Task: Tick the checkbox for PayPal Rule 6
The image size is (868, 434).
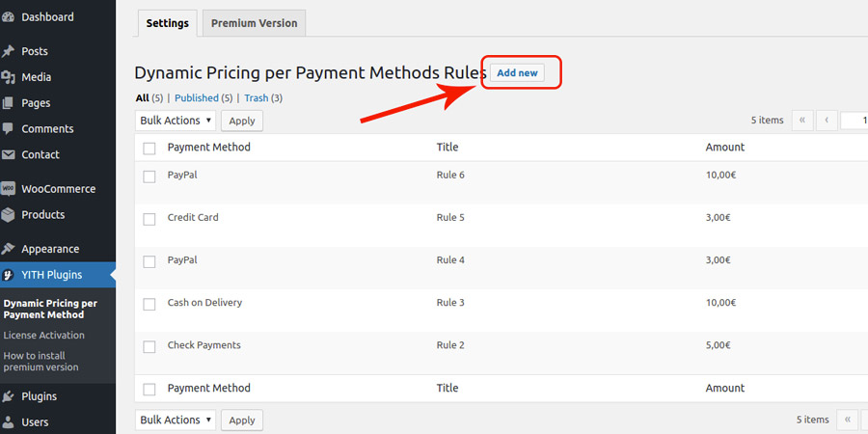Action: click(x=149, y=176)
